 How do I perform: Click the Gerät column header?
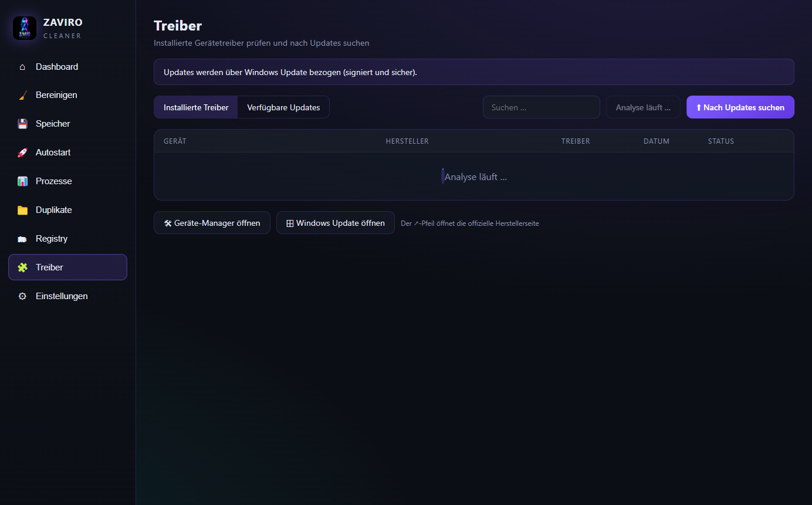point(175,141)
